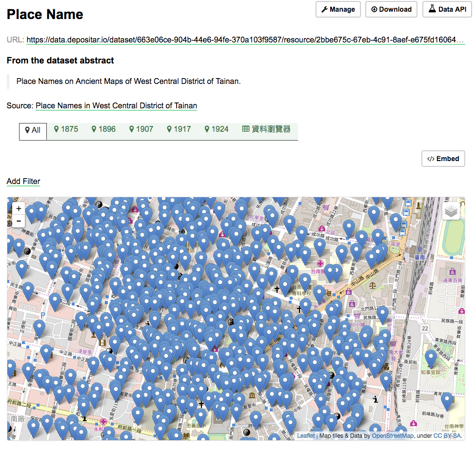Open the Data API dialog
This screenshot has height=449, width=476.
447,9
